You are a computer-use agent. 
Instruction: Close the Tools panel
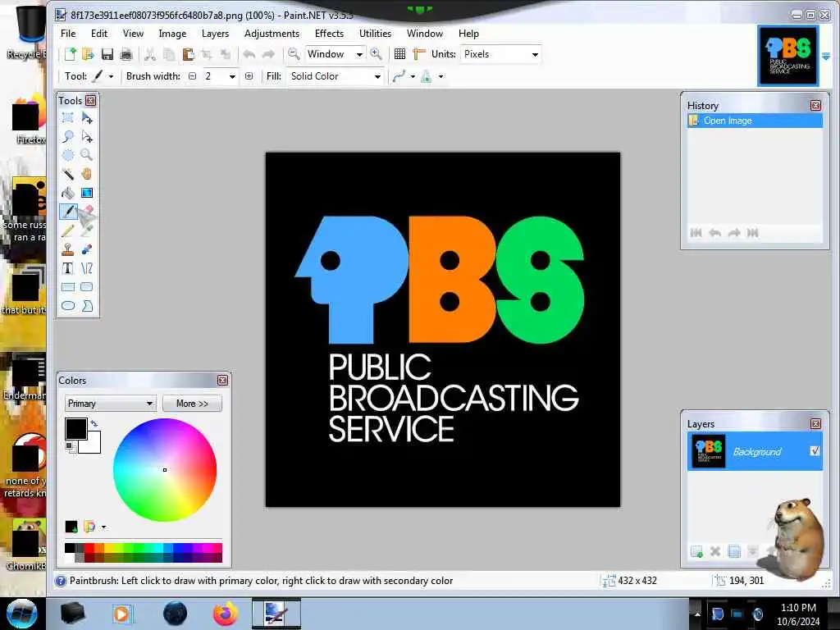pyautogui.click(x=91, y=100)
